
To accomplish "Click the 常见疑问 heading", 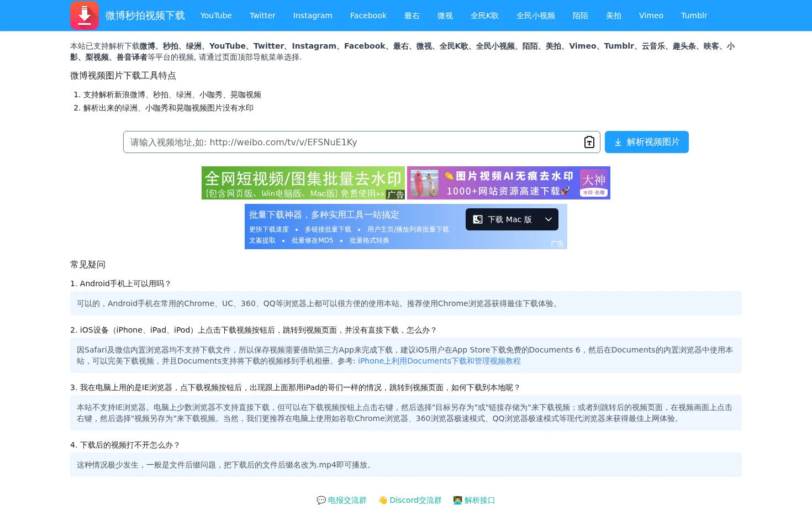I will click(x=88, y=265).
